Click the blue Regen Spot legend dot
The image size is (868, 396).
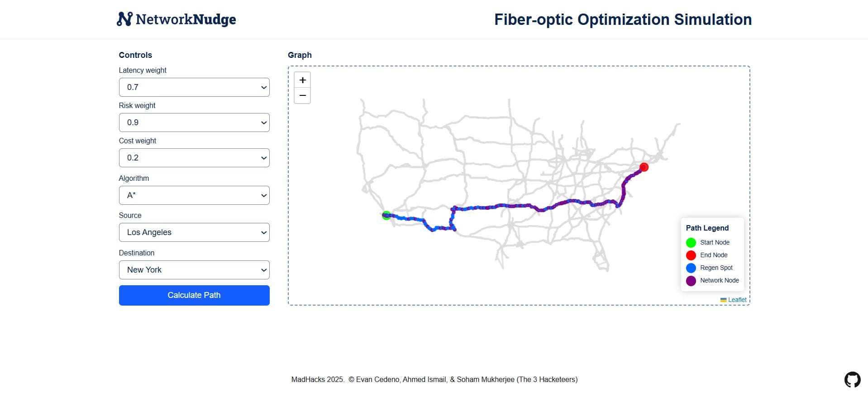click(x=691, y=268)
